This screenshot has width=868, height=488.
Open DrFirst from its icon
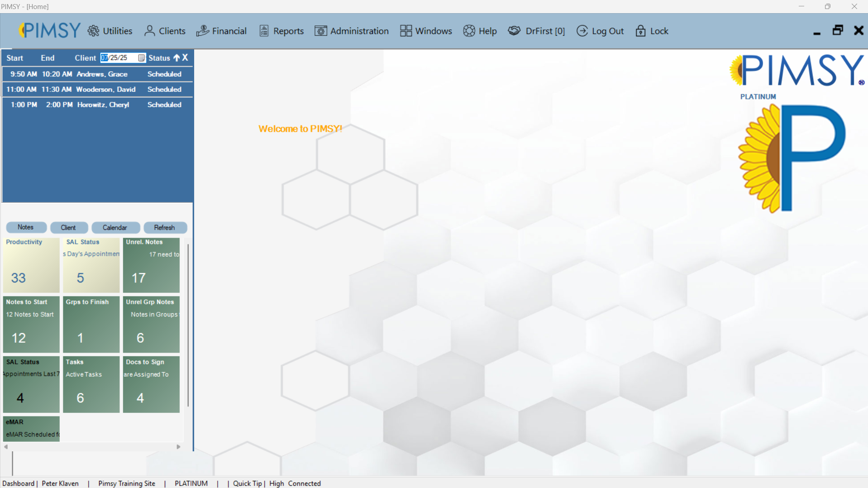click(514, 31)
